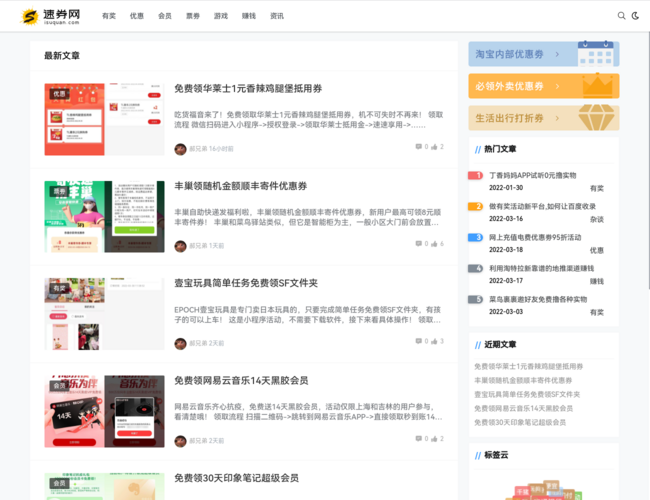The image size is (650, 500).
Task: Open the 游戏 nav menu
Action: (221, 16)
